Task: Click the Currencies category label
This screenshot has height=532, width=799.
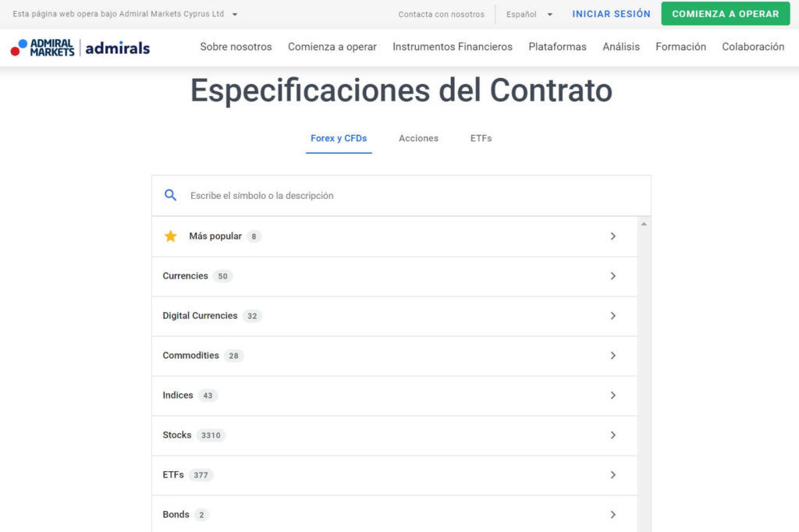Action: click(x=186, y=275)
